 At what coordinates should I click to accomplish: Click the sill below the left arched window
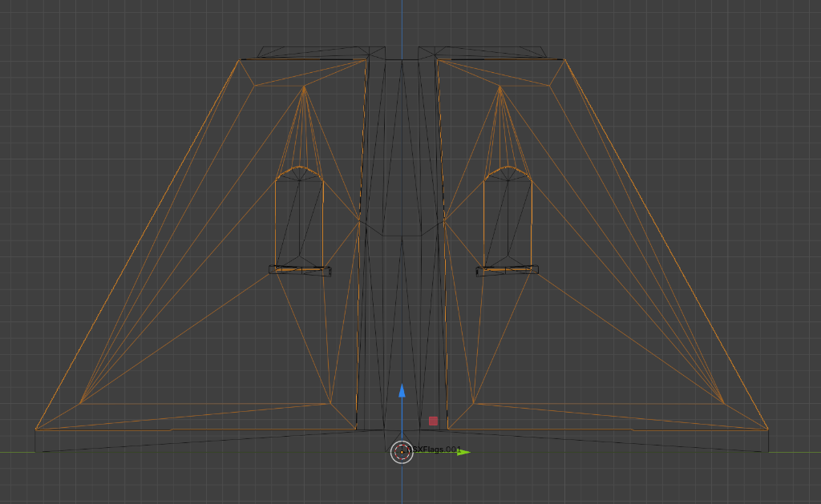(299, 271)
